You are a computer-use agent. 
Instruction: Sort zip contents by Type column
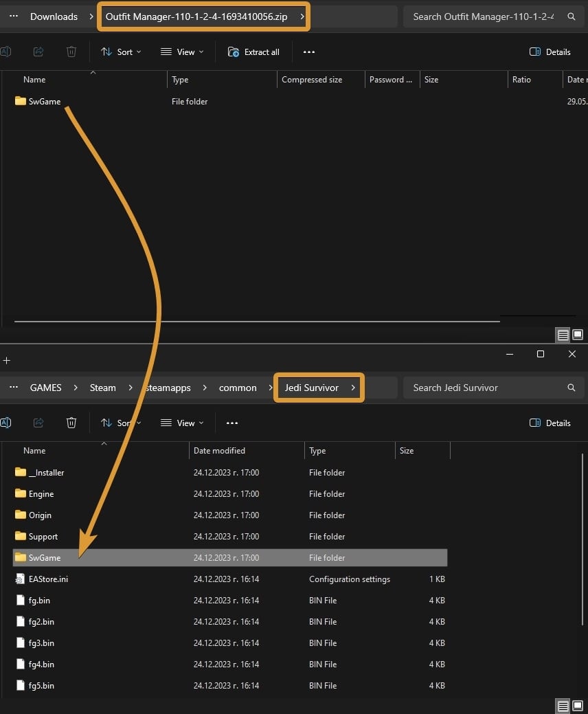(180, 80)
